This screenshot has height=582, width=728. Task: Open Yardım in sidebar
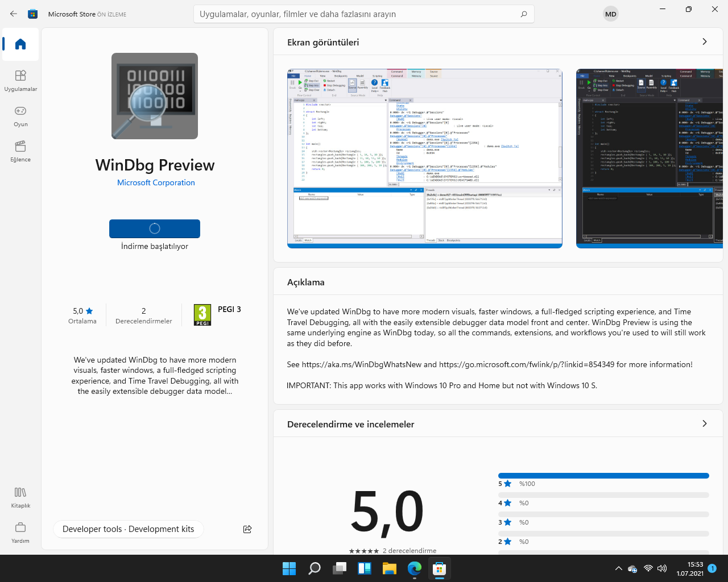click(20, 533)
